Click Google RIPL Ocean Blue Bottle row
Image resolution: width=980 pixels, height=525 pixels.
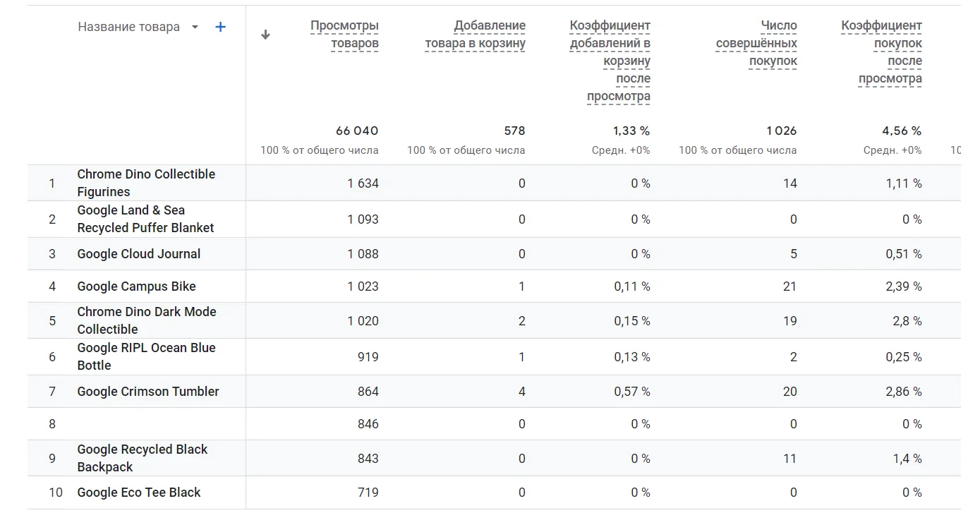tap(146, 356)
